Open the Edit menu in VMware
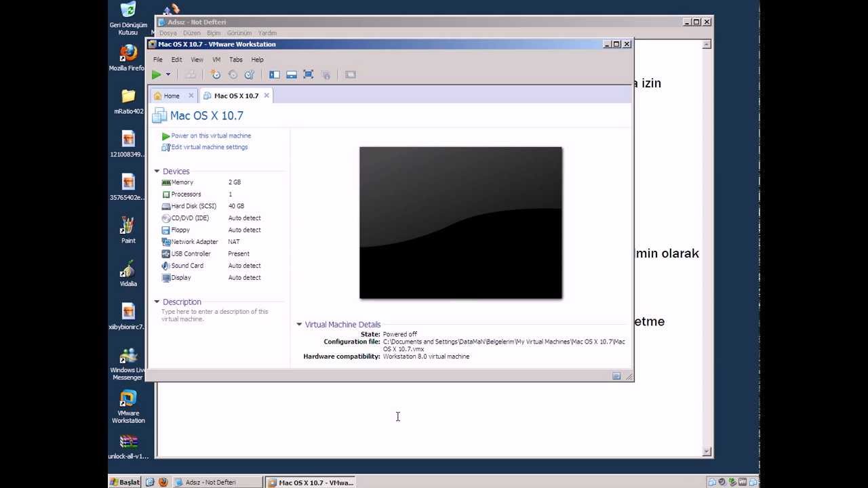The image size is (868, 488). pos(176,60)
